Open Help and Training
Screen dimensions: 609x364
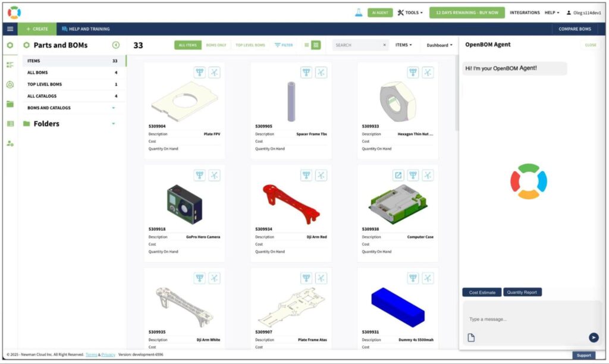pos(86,29)
